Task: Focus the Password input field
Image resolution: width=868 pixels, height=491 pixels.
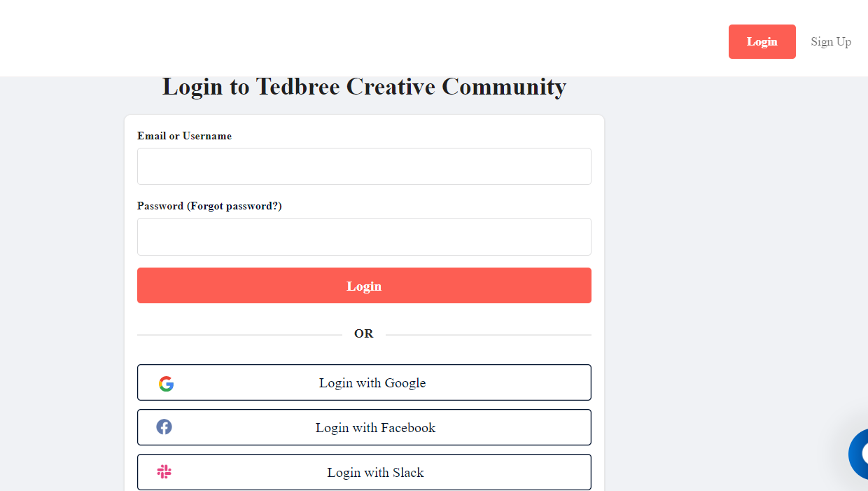Action: [364, 237]
